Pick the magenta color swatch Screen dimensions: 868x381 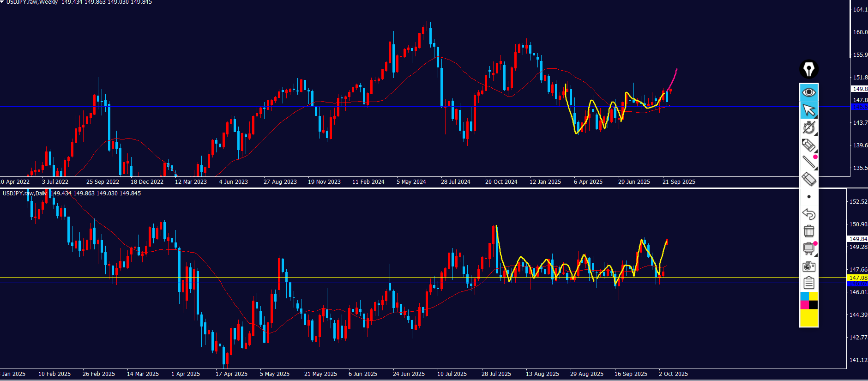(804, 305)
